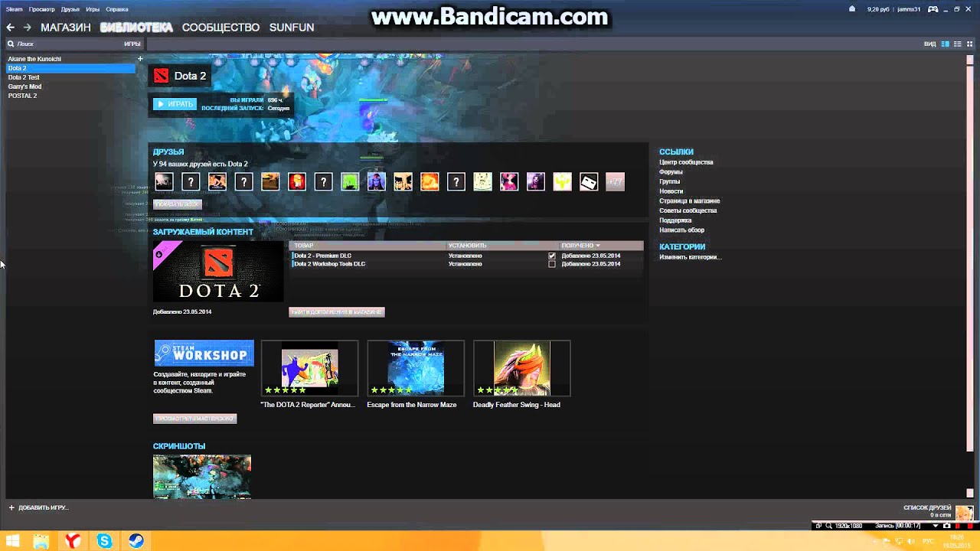The image size is (980, 551).
Task: Open the Просмотр menu
Action: pyautogui.click(x=41, y=9)
